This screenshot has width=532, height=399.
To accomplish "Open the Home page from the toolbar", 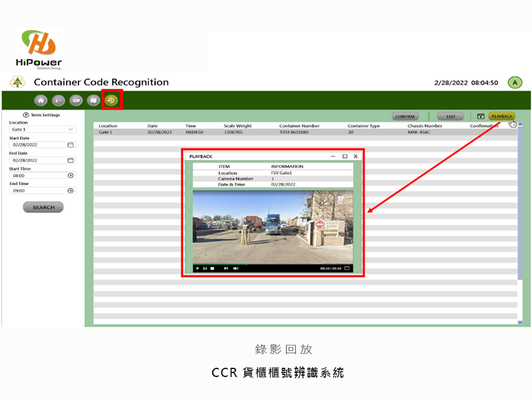I will [41, 100].
